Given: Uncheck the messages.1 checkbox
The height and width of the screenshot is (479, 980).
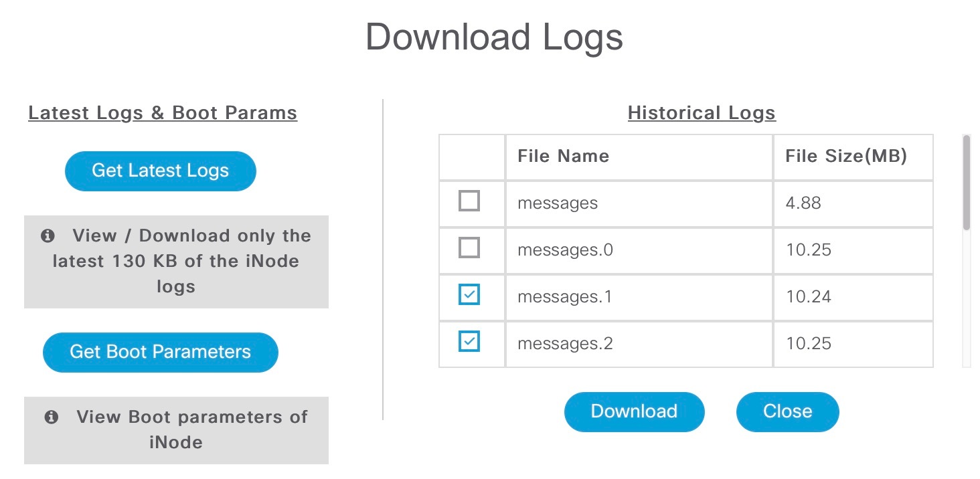Looking at the screenshot, I should tap(471, 294).
